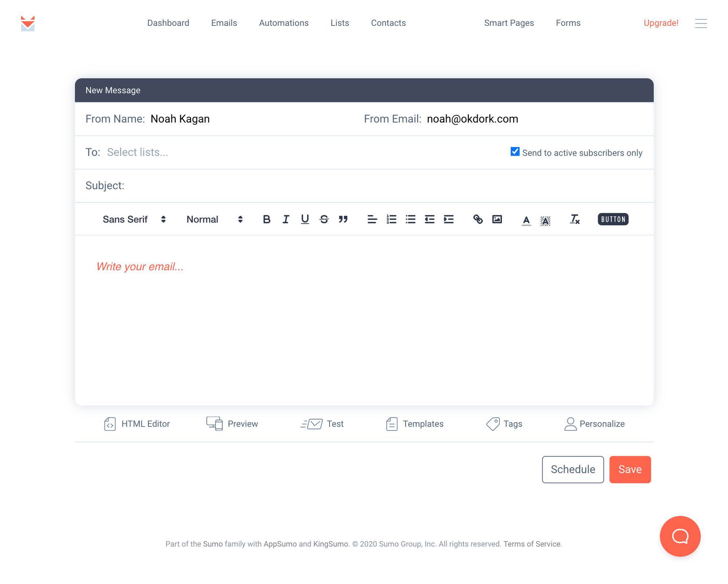Click the strikethrough icon
This screenshot has height=584, width=728.
324,219
